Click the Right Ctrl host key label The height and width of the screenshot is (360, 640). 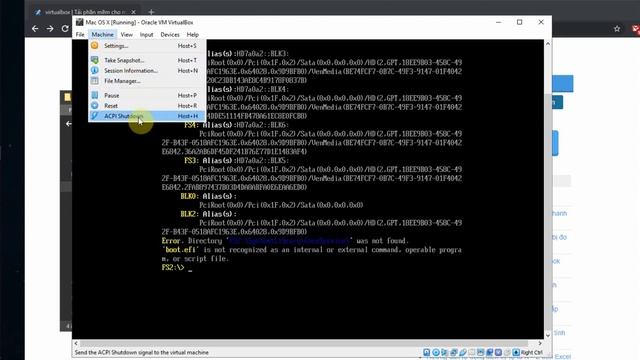click(532, 352)
